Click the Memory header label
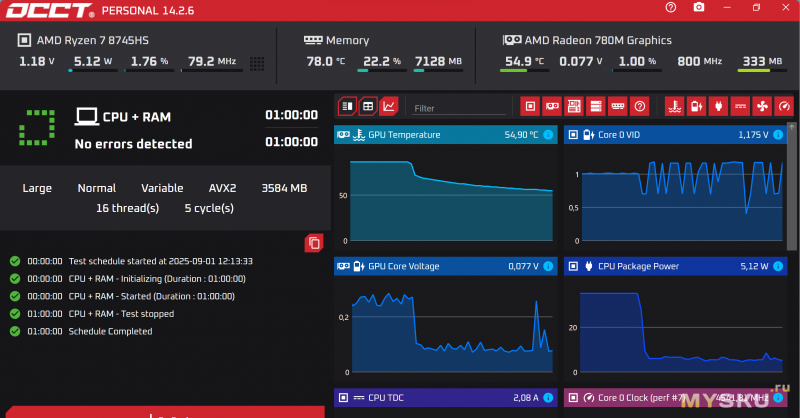 coord(336,40)
